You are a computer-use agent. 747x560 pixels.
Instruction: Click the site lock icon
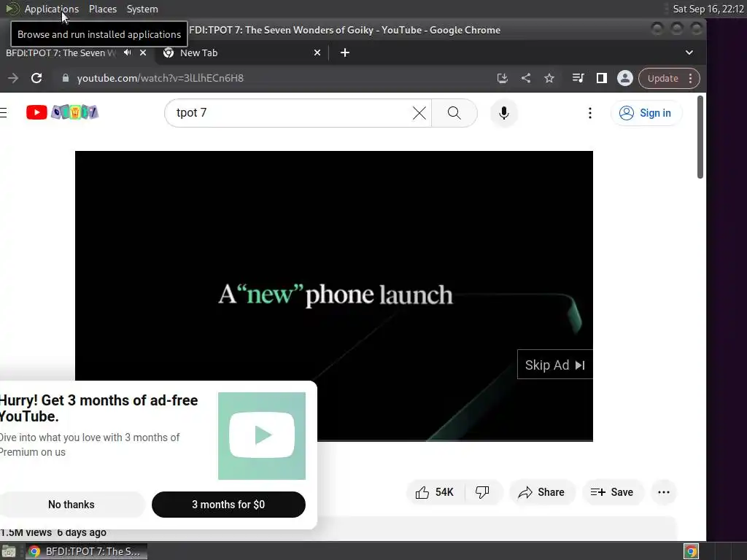coord(66,78)
